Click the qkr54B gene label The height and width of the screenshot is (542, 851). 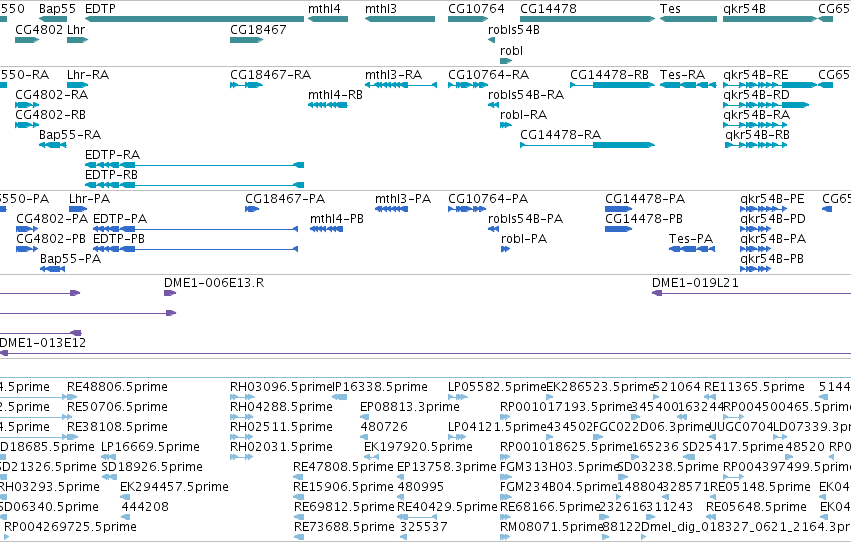pyautogui.click(x=744, y=9)
